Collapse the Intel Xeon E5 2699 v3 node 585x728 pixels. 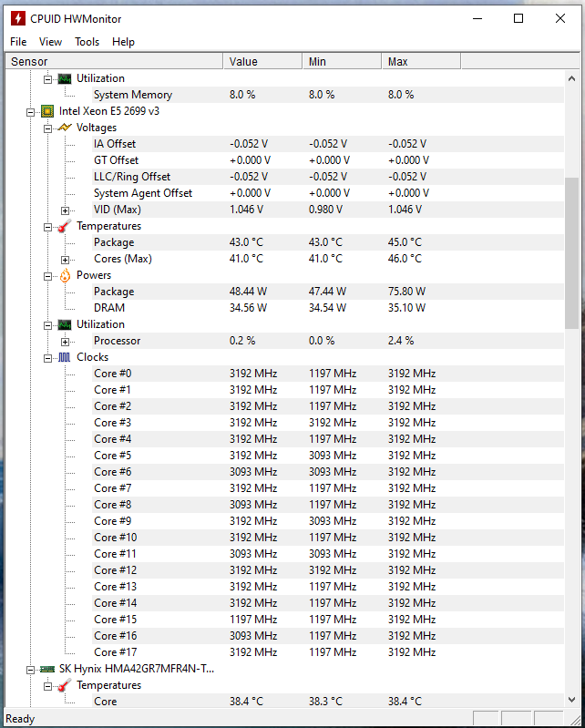[x=31, y=112]
